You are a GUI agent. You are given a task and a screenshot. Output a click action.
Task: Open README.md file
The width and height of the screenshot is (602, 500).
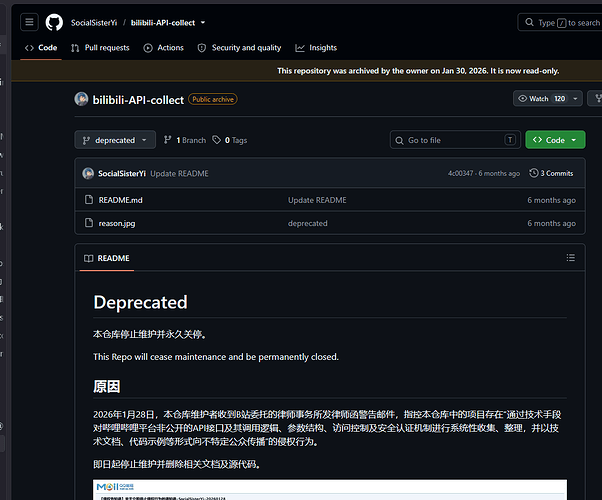point(121,200)
